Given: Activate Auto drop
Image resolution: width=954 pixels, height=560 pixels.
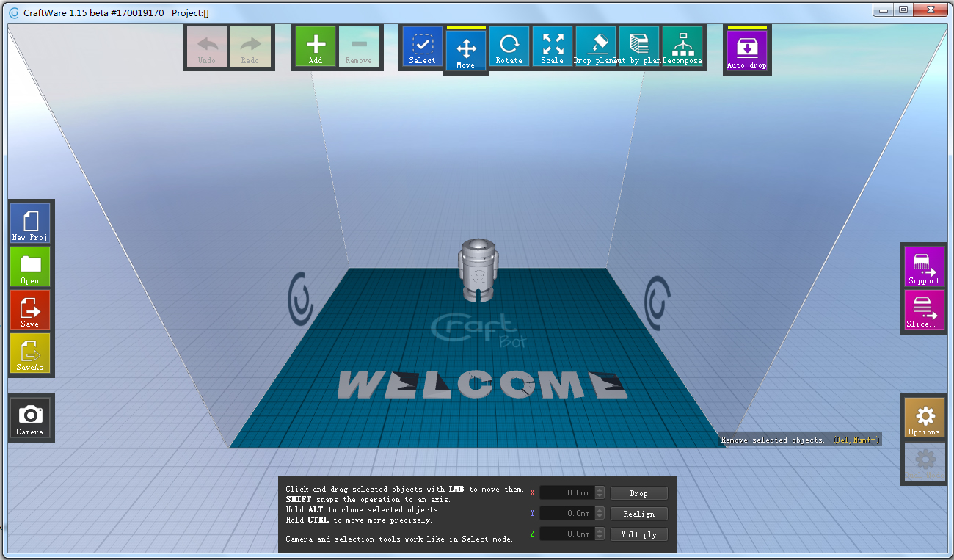Looking at the screenshot, I should click(746, 49).
